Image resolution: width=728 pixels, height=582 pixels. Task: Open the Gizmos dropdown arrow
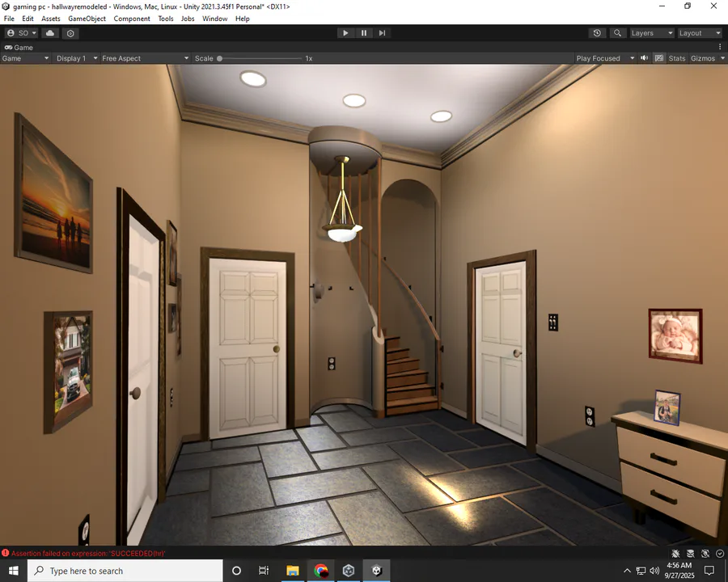click(x=722, y=58)
